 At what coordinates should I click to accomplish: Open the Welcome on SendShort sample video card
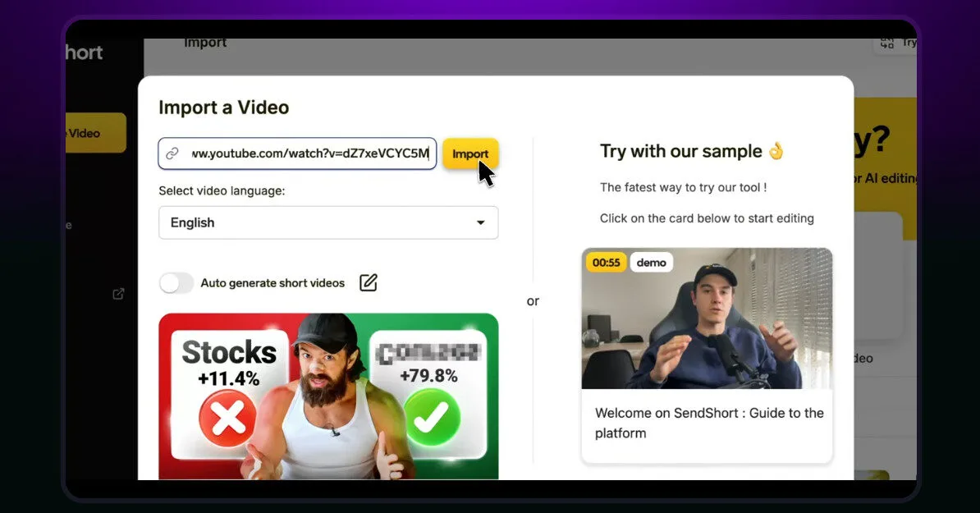[x=707, y=353]
